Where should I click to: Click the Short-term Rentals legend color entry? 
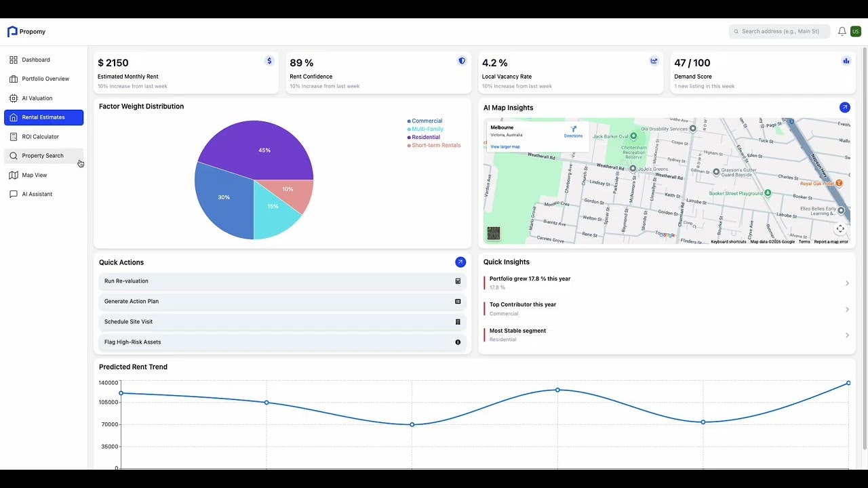434,145
